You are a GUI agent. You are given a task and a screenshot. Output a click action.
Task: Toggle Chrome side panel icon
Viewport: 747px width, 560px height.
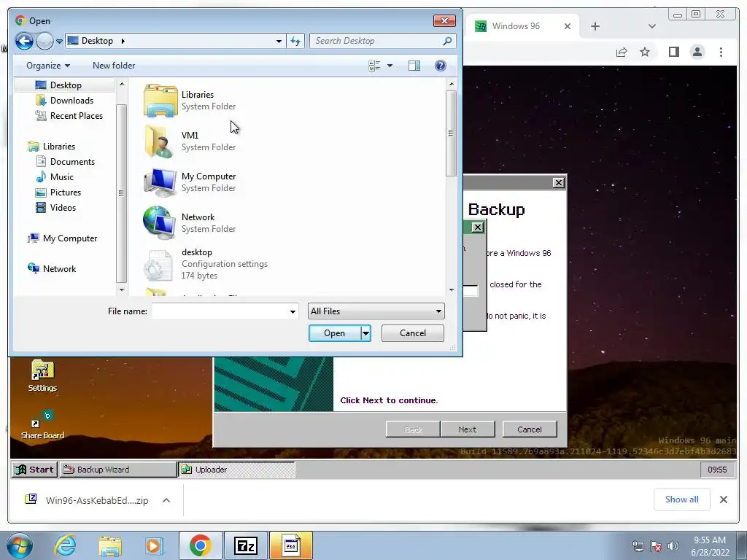tap(673, 52)
